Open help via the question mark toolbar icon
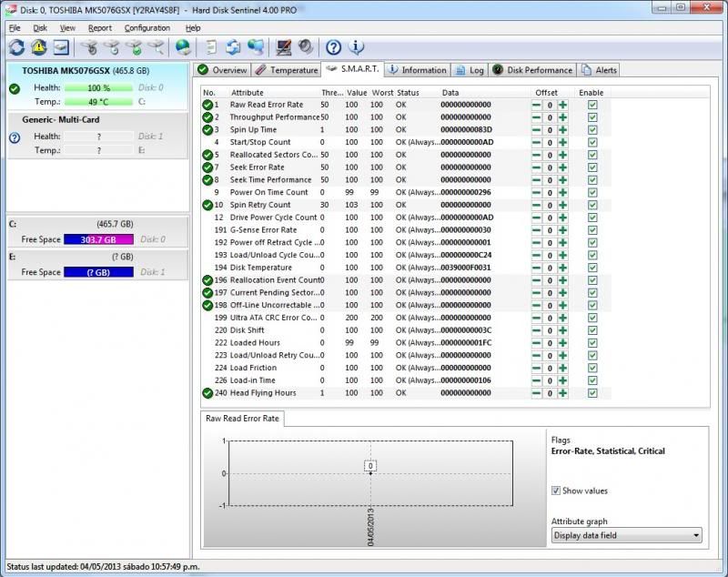 (333, 47)
